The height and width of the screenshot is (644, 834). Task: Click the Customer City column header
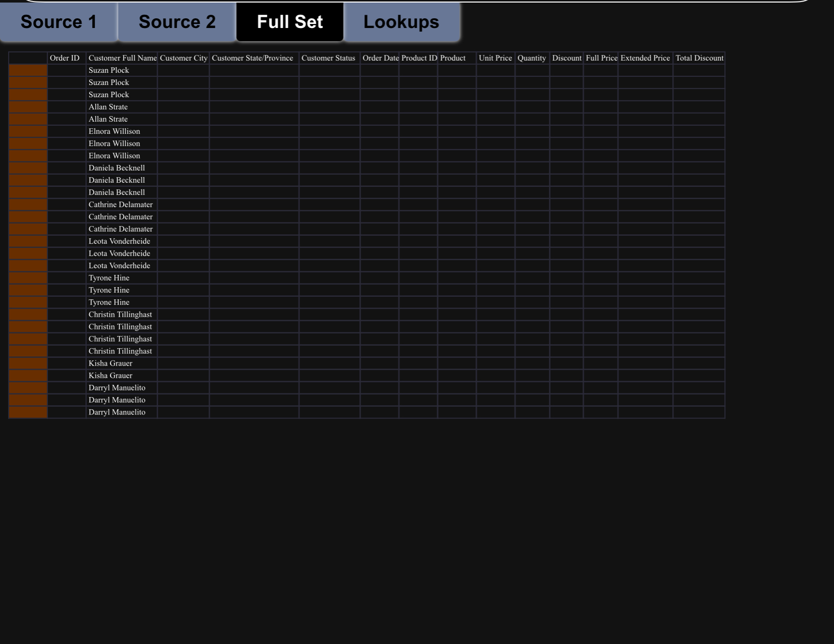[183, 58]
